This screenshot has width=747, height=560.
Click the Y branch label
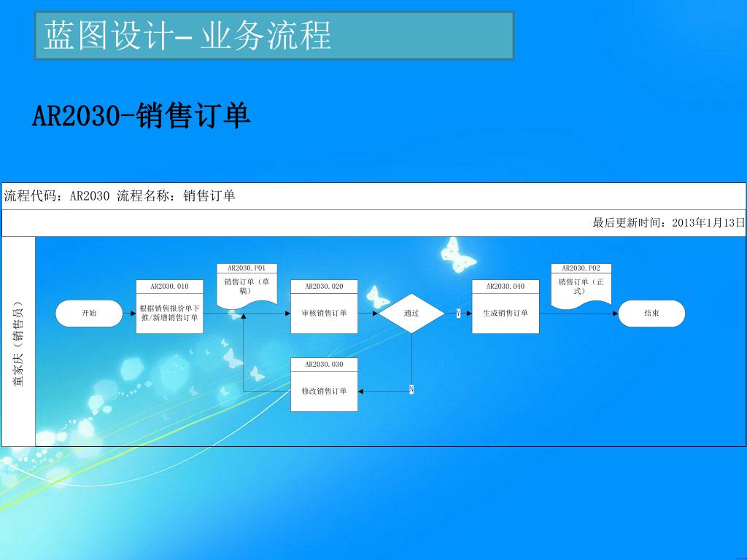[458, 314]
